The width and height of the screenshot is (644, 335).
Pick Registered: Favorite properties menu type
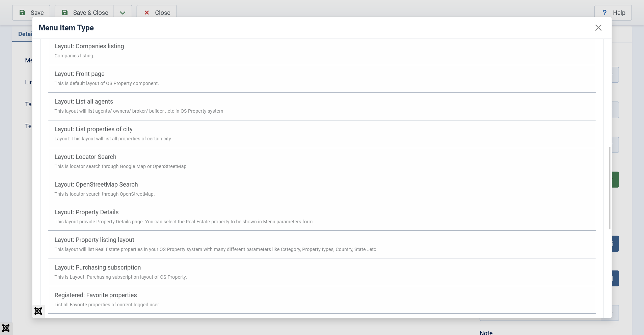pos(96,295)
